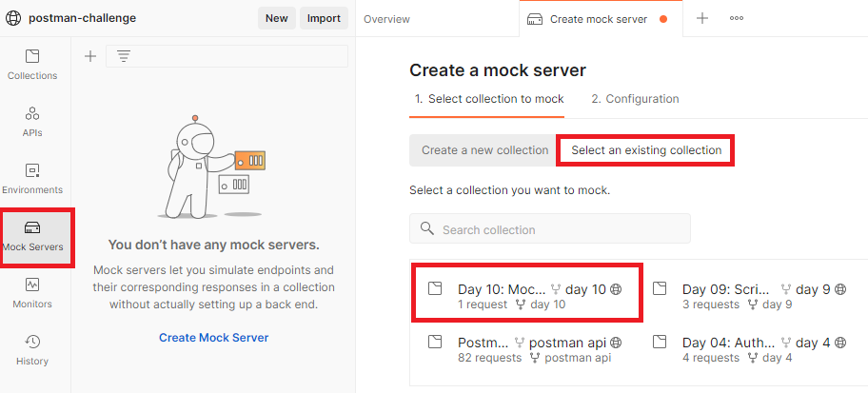Choose Select an existing collection option

click(x=646, y=150)
